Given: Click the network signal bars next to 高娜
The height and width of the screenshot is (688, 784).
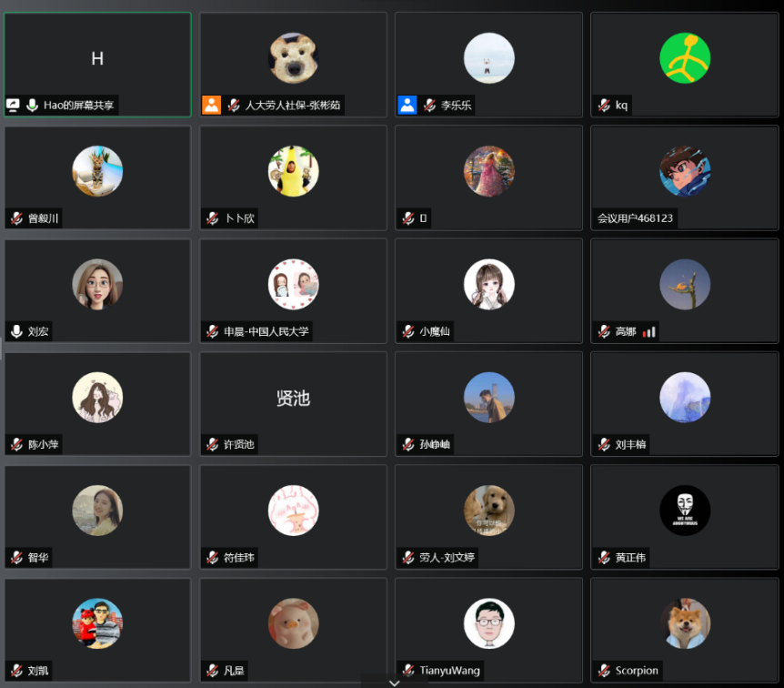Looking at the screenshot, I should pyautogui.click(x=649, y=331).
